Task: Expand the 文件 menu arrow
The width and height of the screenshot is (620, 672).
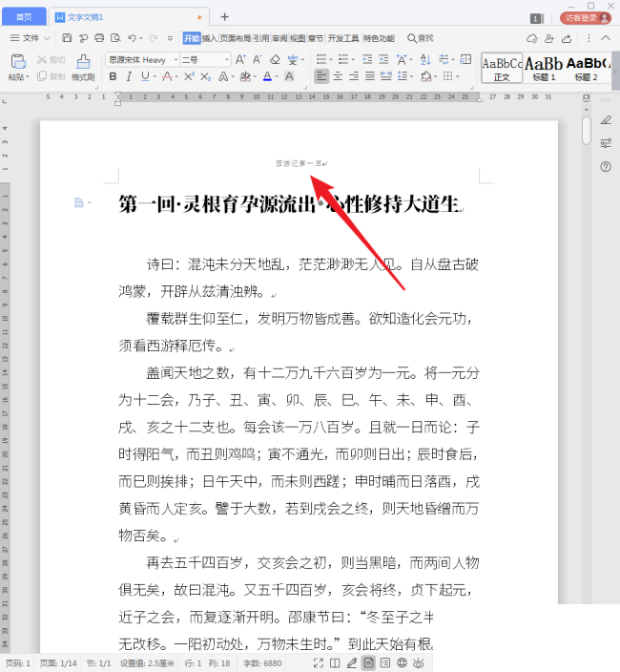Action: [47, 38]
